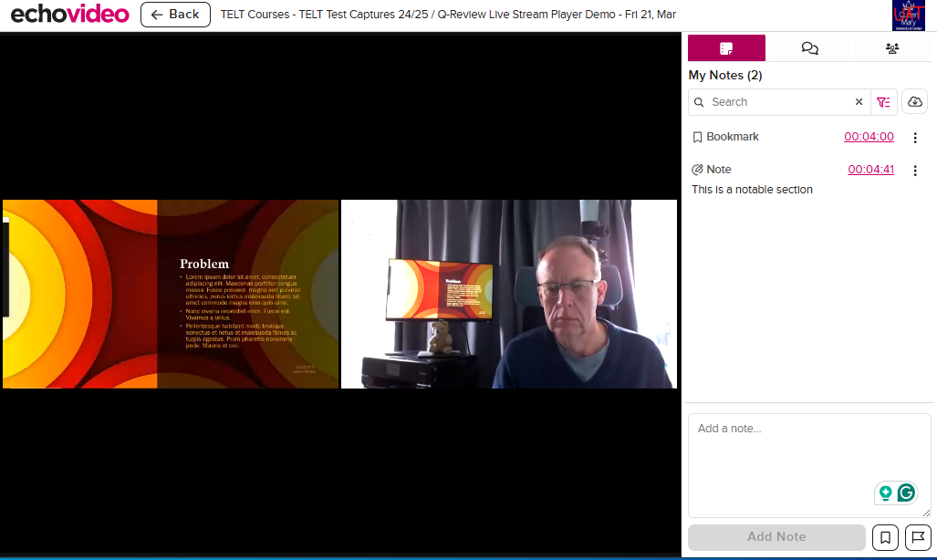This screenshot has height=560, width=937.
Task: Click the filter notes icon
Action: click(883, 101)
